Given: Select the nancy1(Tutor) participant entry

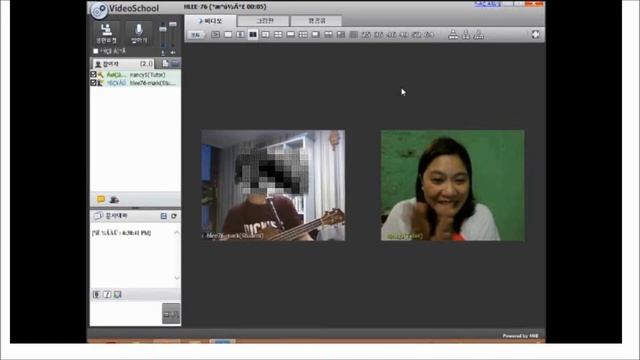Looking at the screenshot, I should (x=135, y=75).
